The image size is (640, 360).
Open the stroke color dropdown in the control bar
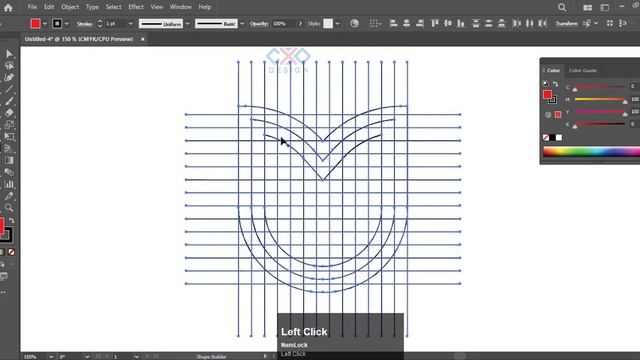coord(67,24)
